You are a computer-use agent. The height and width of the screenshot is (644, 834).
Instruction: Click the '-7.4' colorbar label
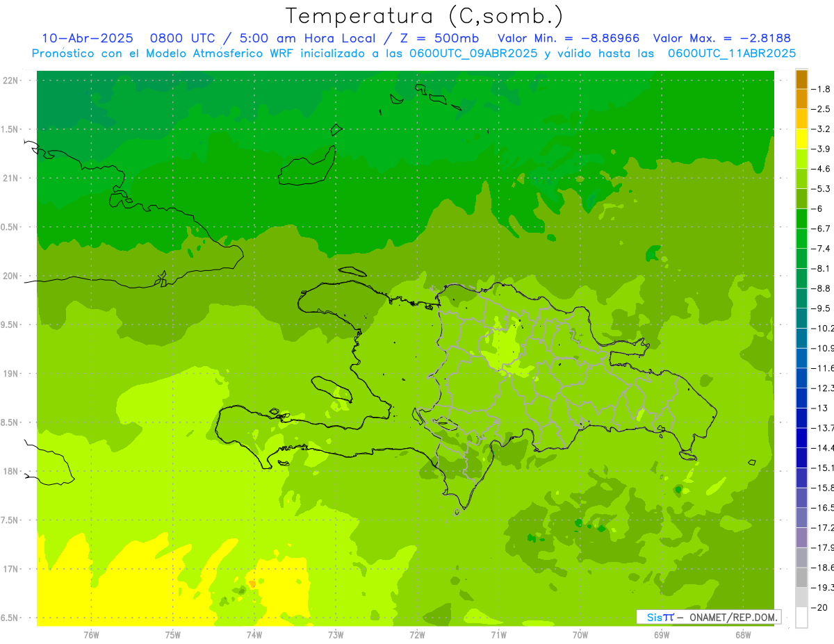(x=821, y=249)
